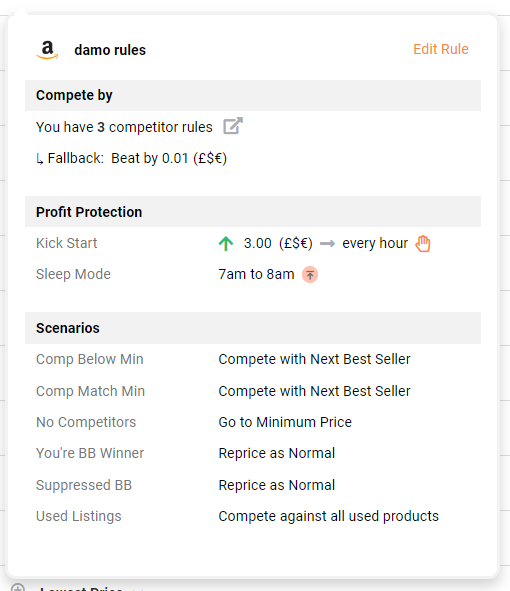Click the green Kick Start up arrow
This screenshot has width=510, height=591.
[x=226, y=243]
